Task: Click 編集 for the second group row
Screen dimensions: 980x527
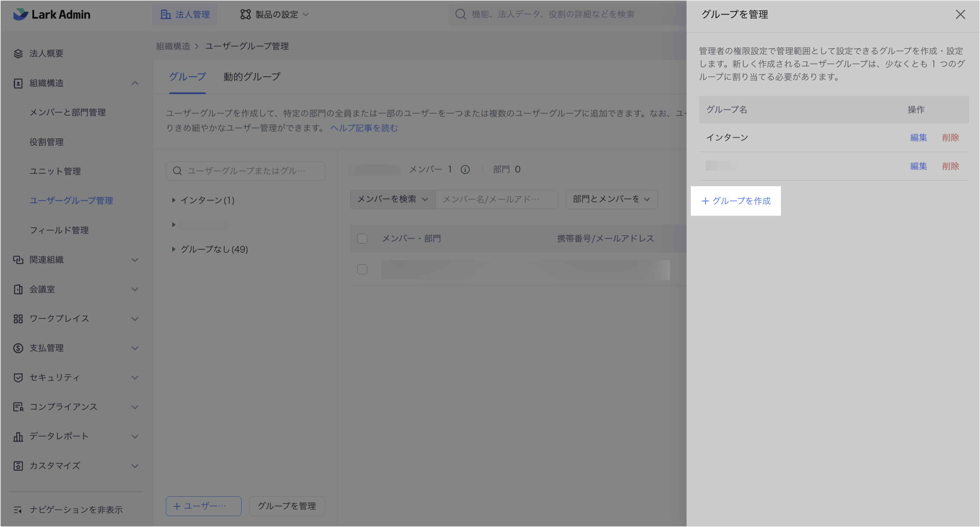Action: (918, 166)
